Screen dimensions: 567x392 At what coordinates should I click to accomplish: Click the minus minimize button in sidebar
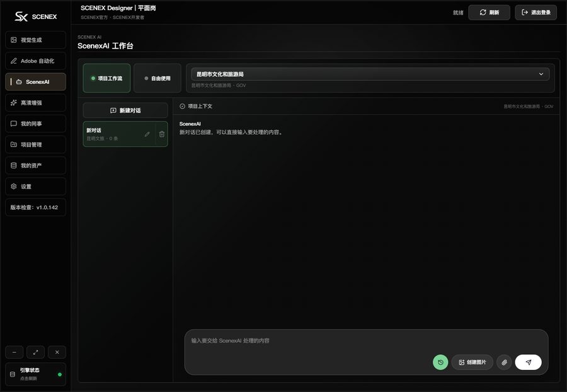click(14, 352)
